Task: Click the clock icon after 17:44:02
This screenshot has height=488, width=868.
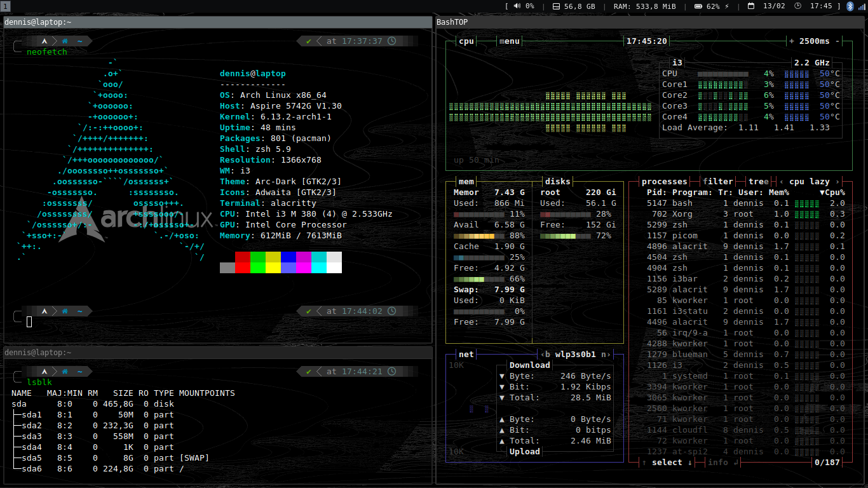Action: tap(391, 311)
